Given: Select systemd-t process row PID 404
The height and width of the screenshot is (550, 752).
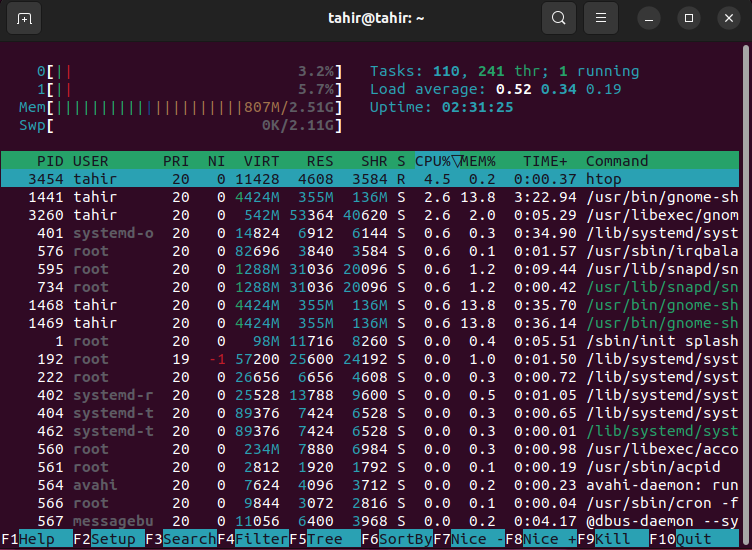Looking at the screenshot, I should [370, 412].
